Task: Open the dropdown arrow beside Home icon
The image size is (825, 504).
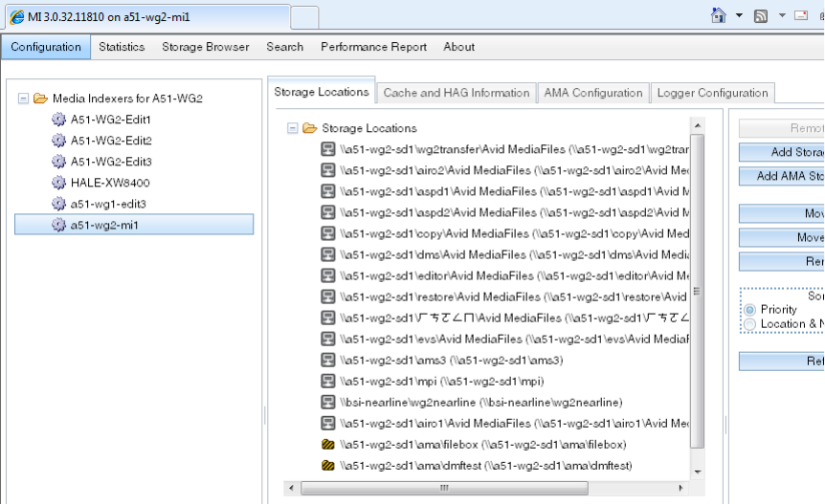Action: point(739,15)
